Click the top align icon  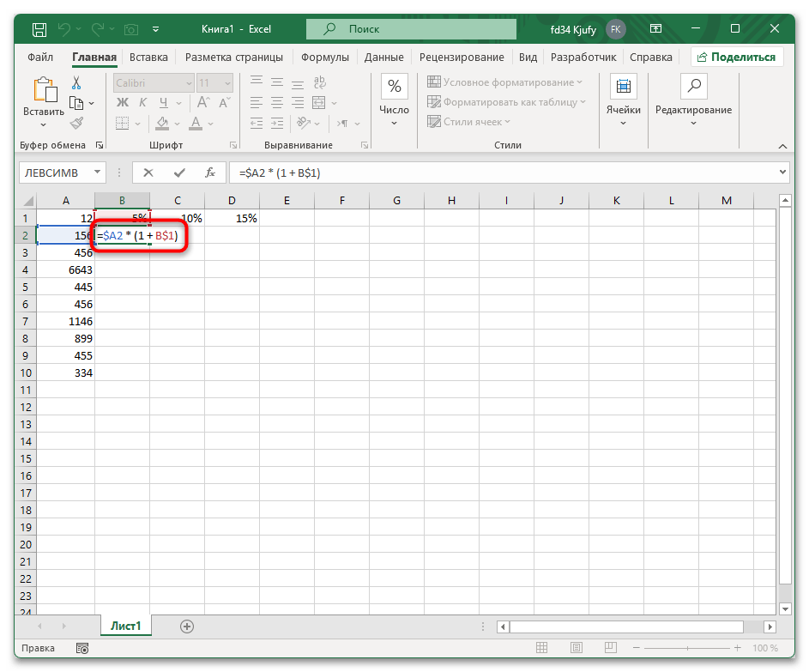coord(257,82)
